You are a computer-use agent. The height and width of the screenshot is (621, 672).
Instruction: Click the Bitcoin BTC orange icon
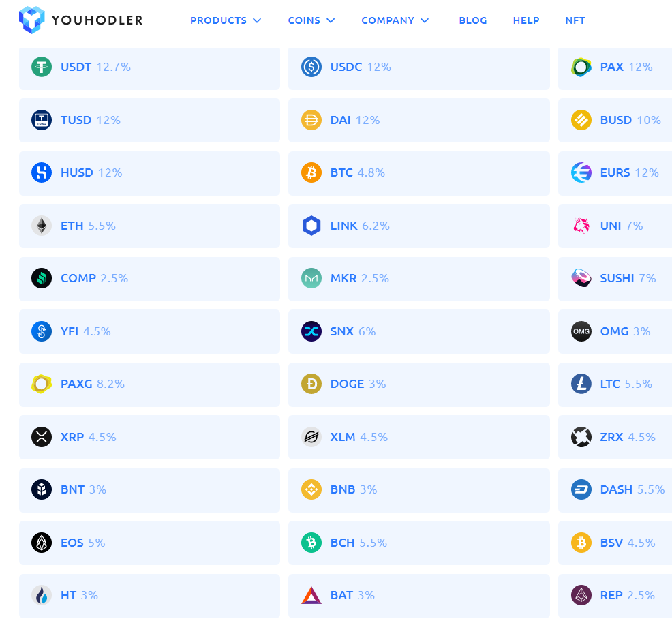click(311, 172)
